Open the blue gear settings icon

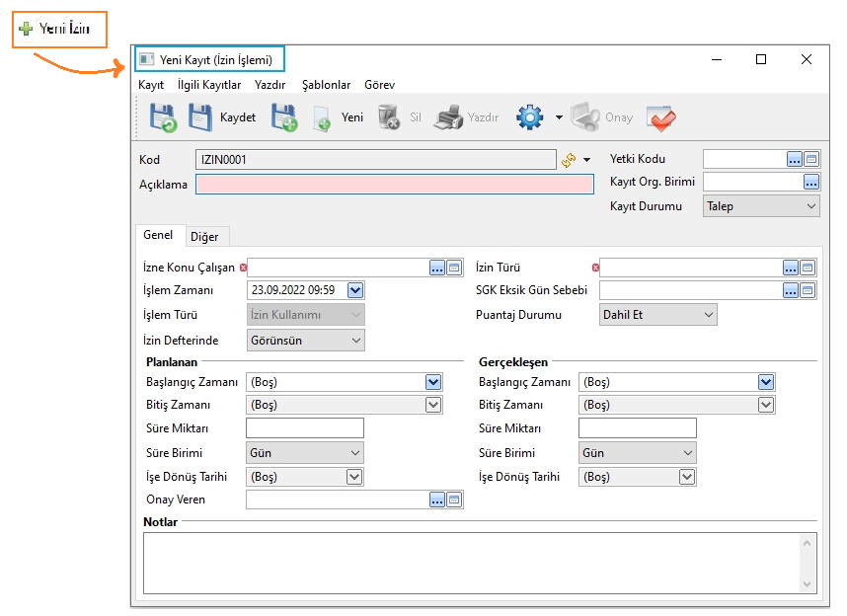(x=530, y=118)
